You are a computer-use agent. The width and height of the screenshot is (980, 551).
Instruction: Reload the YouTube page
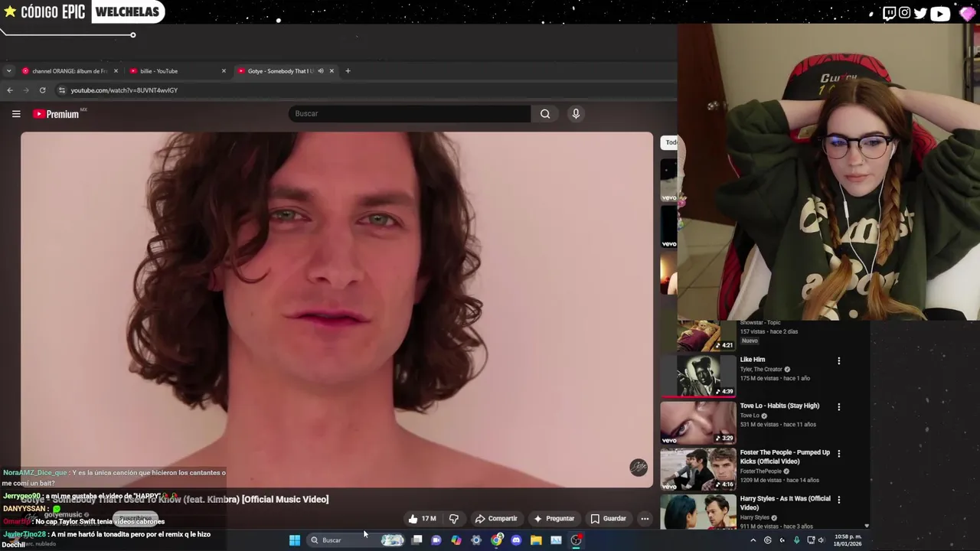pos(42,90)
